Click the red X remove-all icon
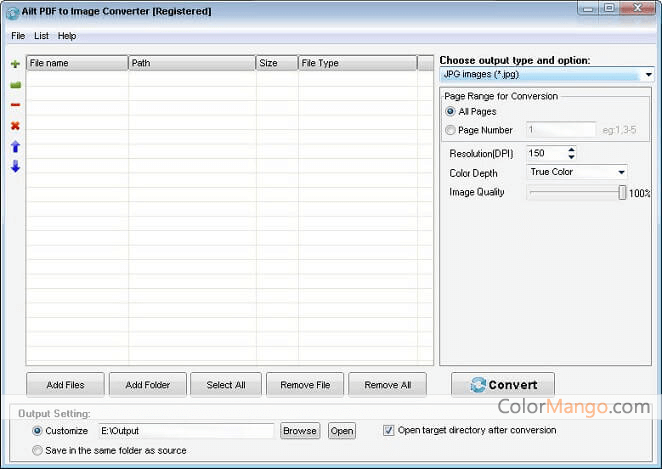The image size is (662, 469). tap(15, 125)
